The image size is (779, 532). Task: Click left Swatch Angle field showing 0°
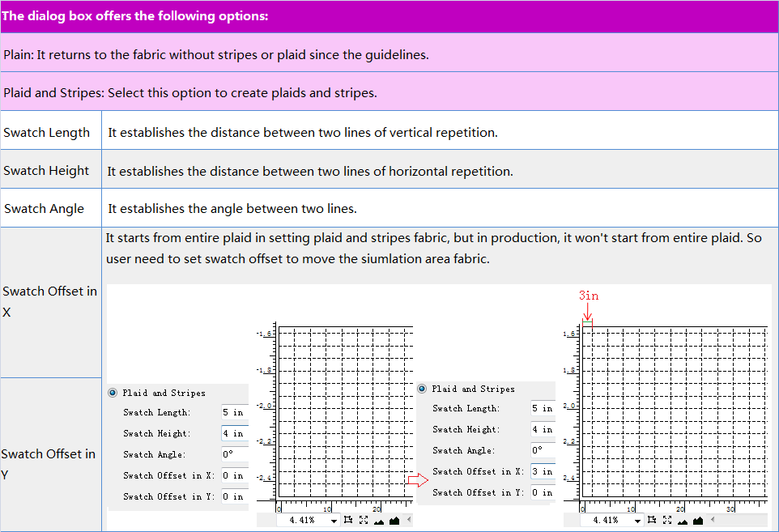(x=233, y=454)
